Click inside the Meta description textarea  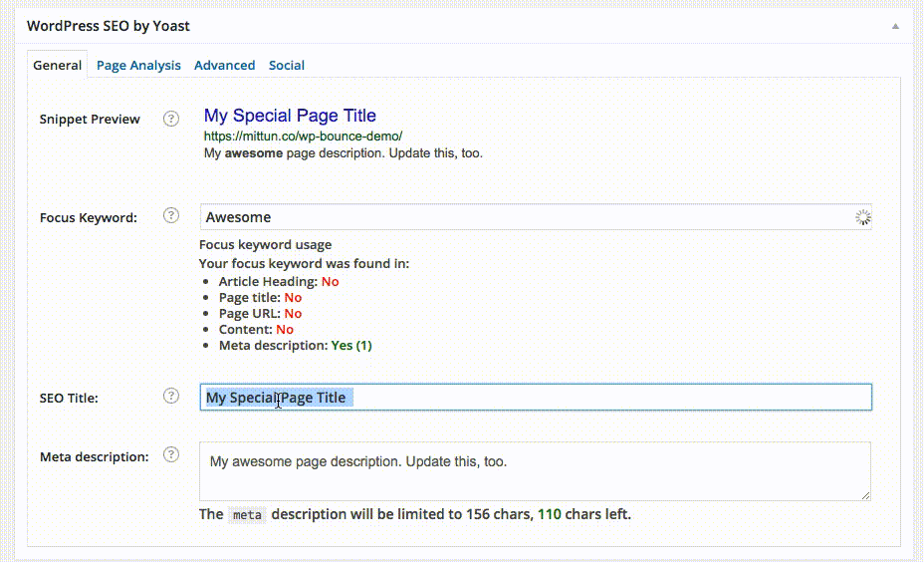(535, 471)
